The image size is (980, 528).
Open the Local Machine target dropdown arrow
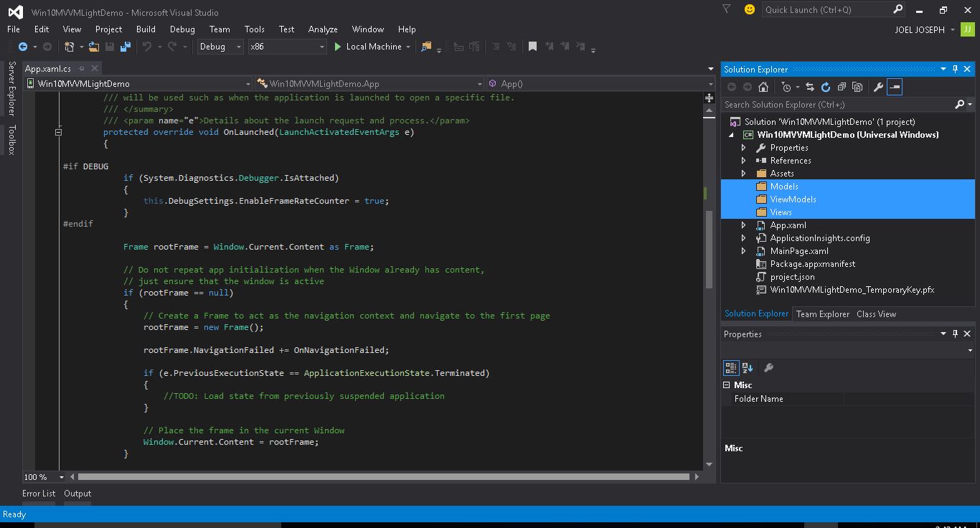408,47
